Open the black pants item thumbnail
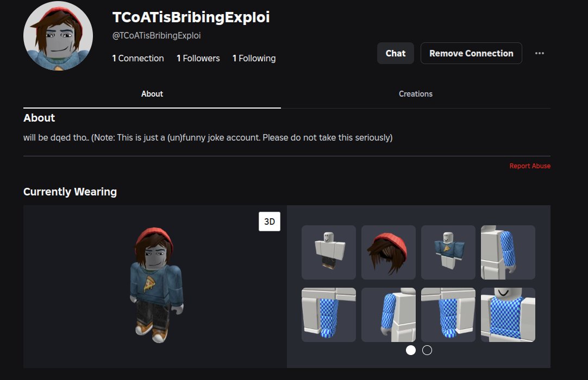This screenshot has width=588, height=380. click(328, 252)
